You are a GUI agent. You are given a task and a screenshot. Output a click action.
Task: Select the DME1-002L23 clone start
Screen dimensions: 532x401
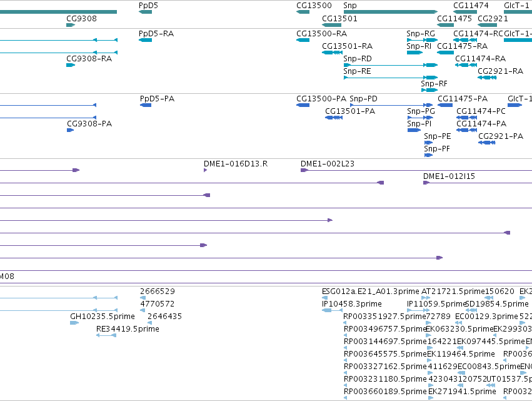(304, 170)
